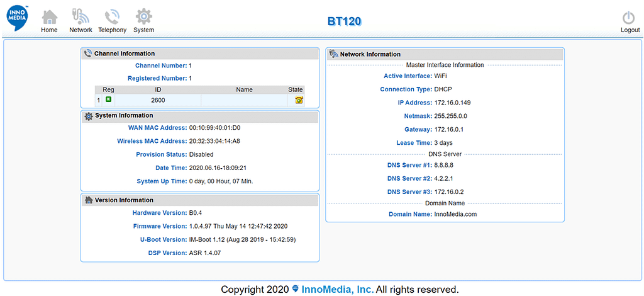Click Lease Time value 3 days
The image size is (644, 296).
[443, 143]
